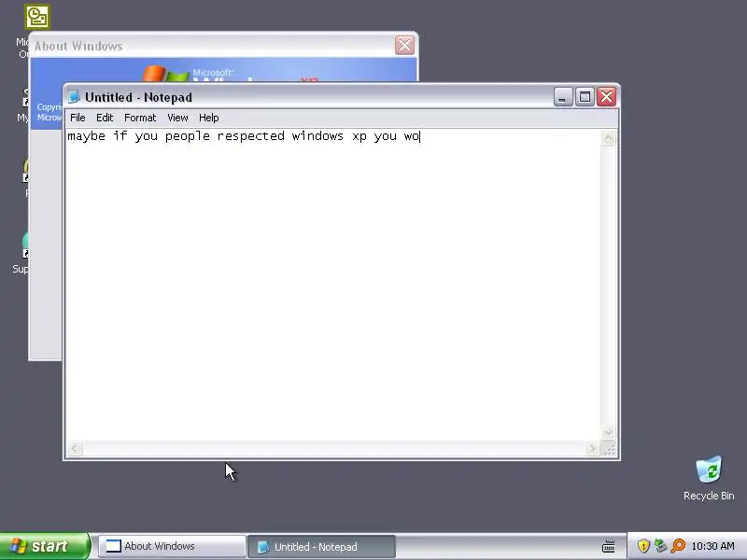Click the horizontal scrollbar right arrow in Notepad
Screen dimensions: 747x560
tap(592, 448)
